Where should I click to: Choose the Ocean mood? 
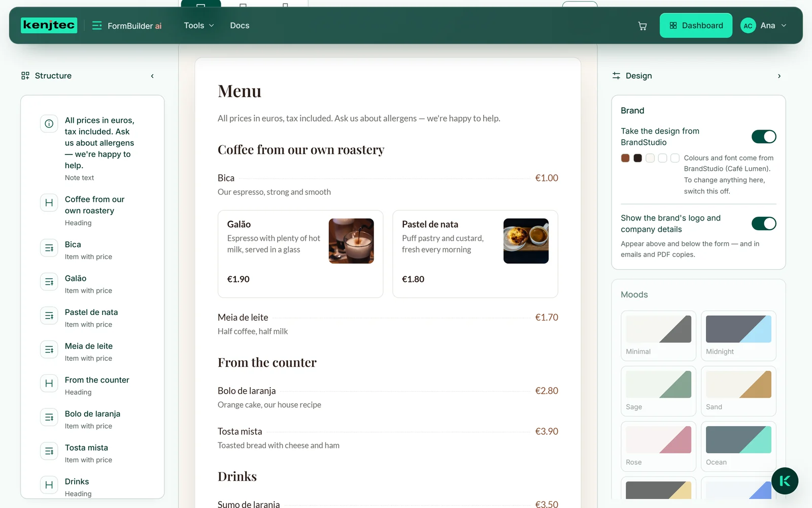pyautogui.click(x=738, y=447)
